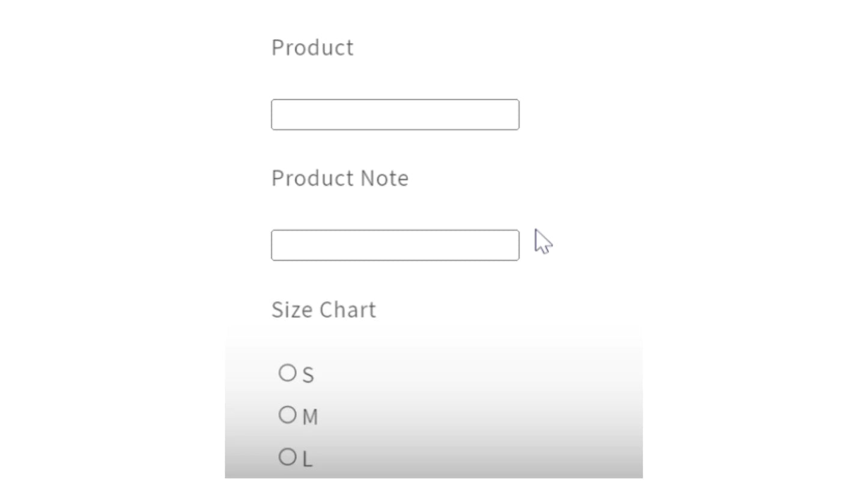The height and width of the screenshot is (488, 868).
Task: Click the "Size Chart" heading
Action: coord(324,310)
